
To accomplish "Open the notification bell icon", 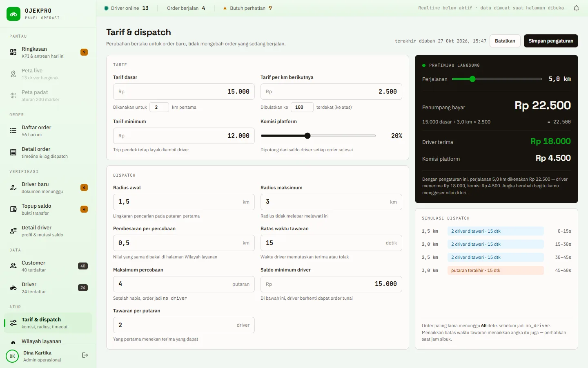I will pyautogui.click(x=576, y=8).
